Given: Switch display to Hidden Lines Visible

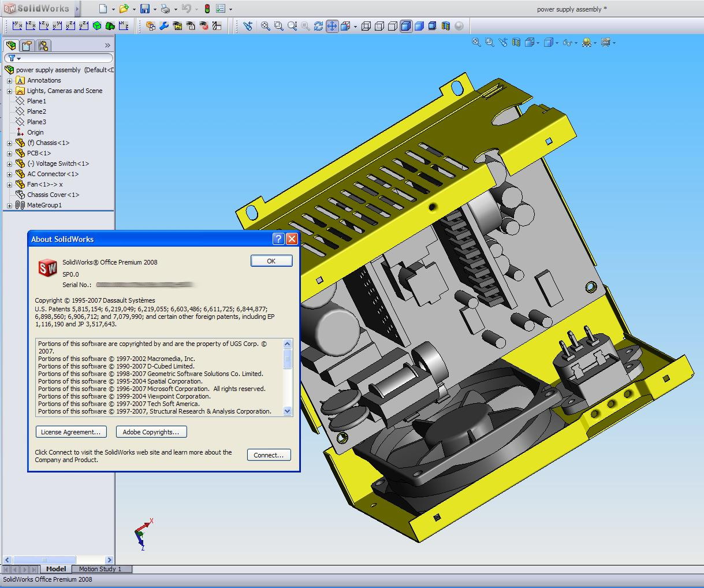Looking at the screenshot, I should [379, 26].
